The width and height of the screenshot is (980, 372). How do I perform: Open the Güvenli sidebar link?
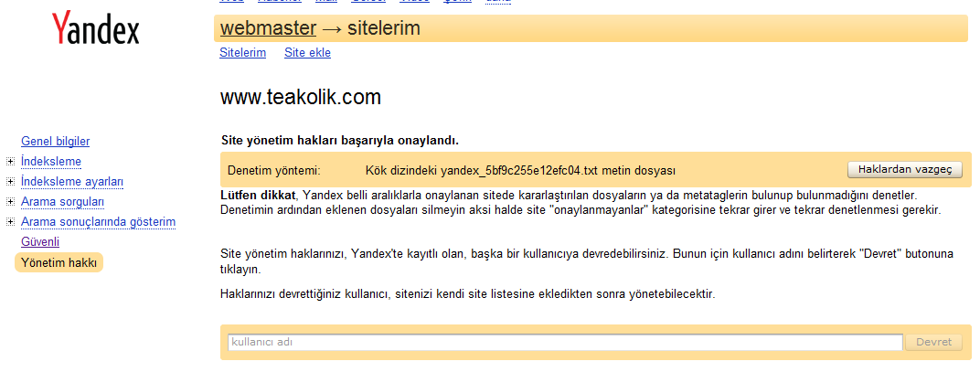[x=40, y=242]
